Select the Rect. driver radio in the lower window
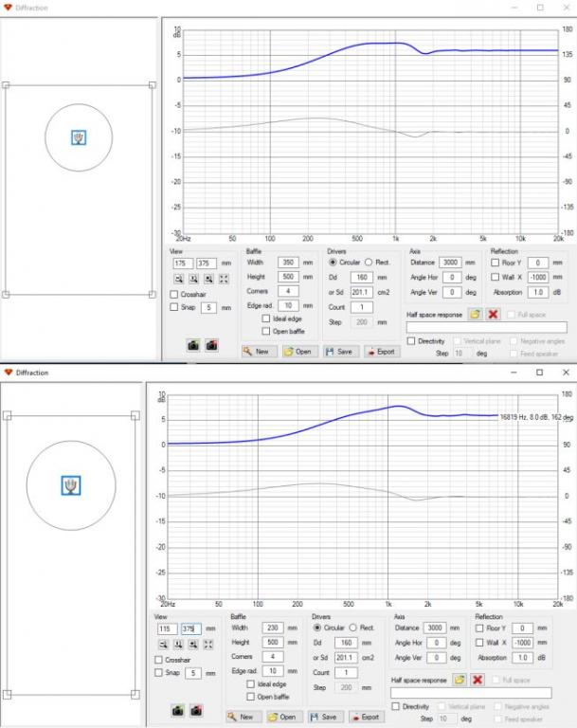 [x=352, y=628]
